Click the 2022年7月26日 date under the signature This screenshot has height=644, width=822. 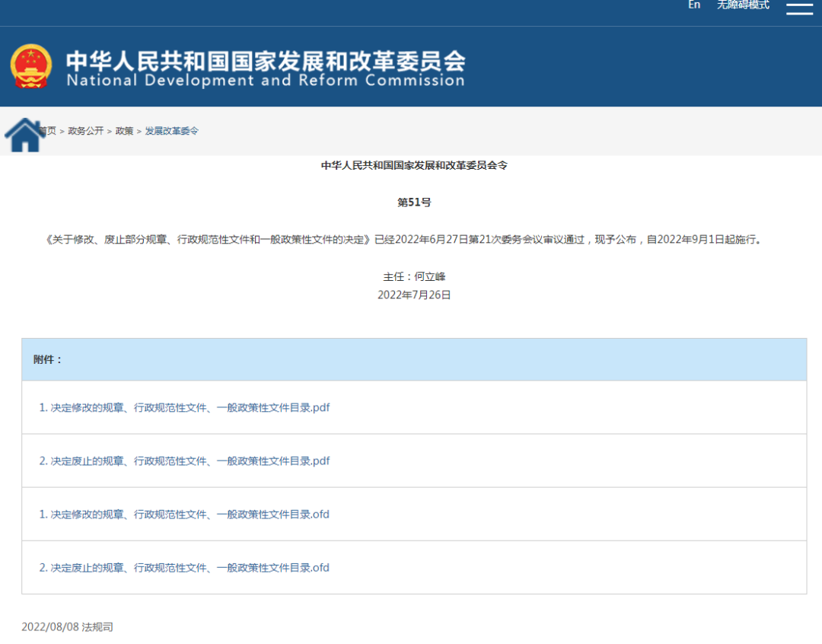coord(414,295)
